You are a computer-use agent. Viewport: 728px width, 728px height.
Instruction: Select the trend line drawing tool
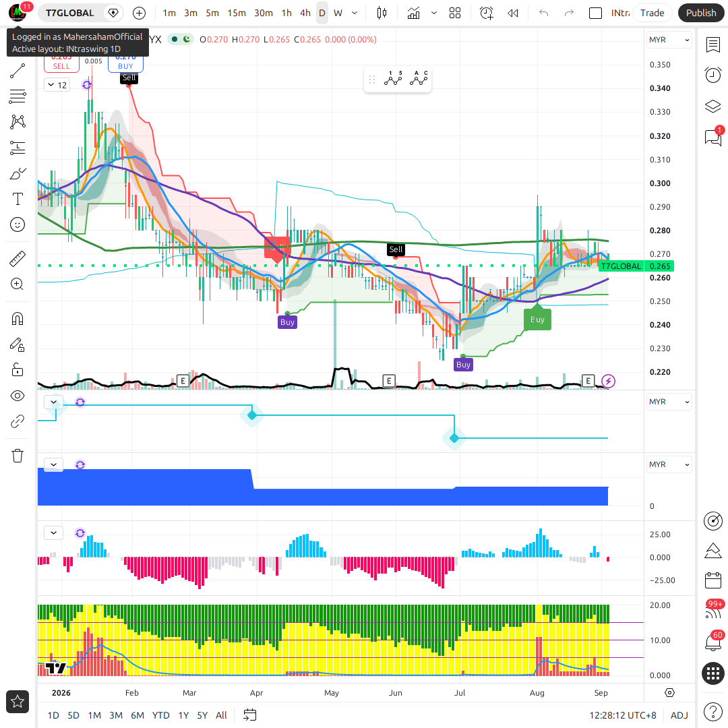(x=17, y=71)
